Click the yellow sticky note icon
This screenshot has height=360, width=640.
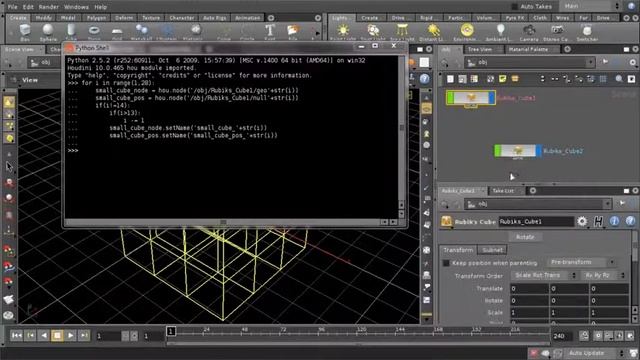coord(502,79)
